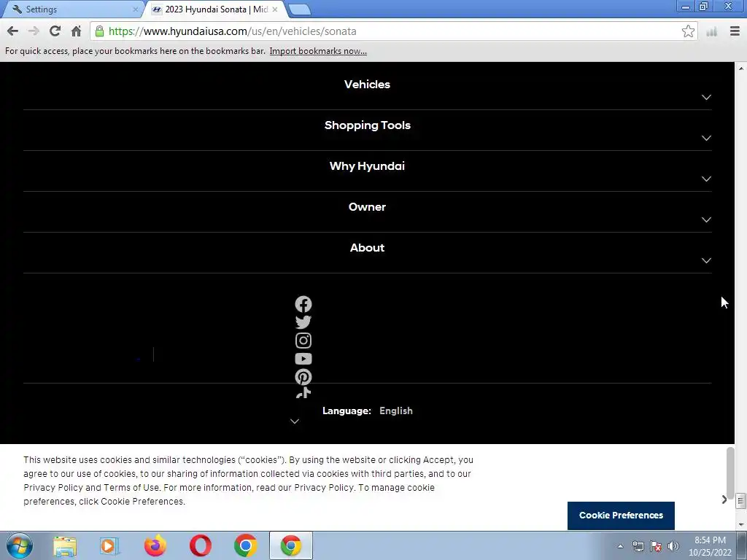The width and height of the screenshot is (747, 560).
Task: Open the volume speaker tray icon
Action: click(673, 546)
